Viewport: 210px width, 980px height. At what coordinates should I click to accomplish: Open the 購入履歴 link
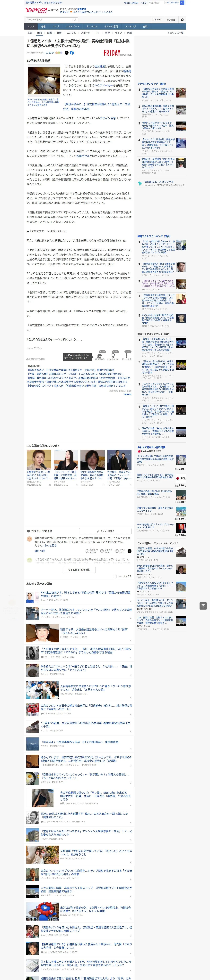pyautogui.click(x=171, y=19)
